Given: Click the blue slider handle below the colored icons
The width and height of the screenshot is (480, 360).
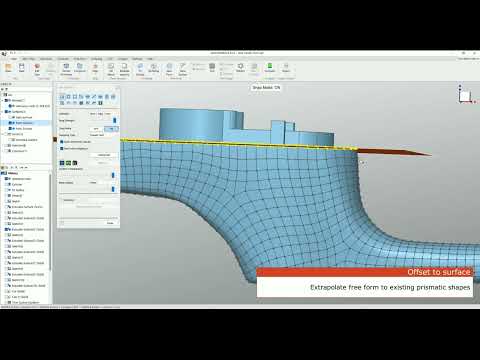Looking at the screenshot, I should click(113, 175).
